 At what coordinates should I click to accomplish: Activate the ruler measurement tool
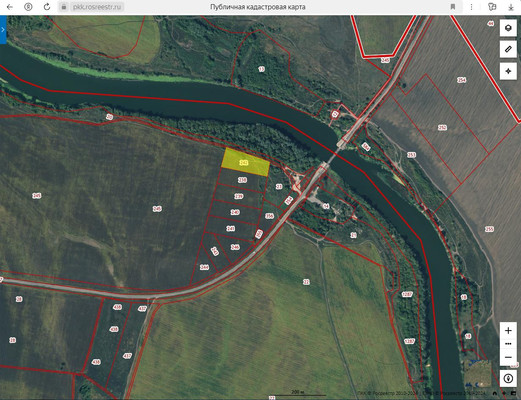tap(508, 49)
